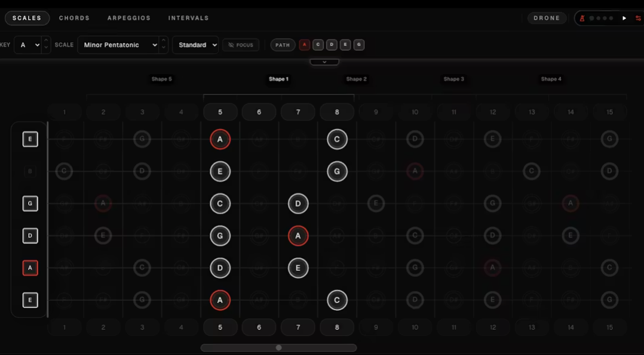Switch to the CHORDS tab
The image size is (644, 355).
[x=74, y=18]
